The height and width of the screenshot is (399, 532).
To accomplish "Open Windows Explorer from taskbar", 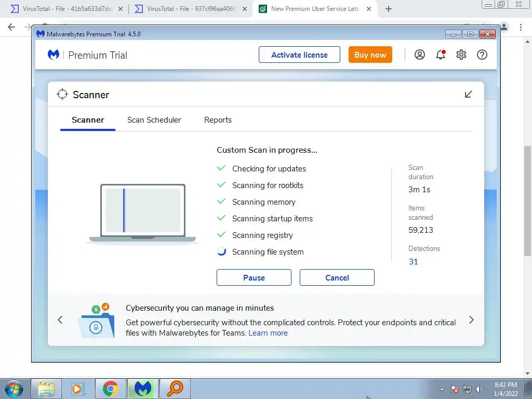I will tap(46, 389).
